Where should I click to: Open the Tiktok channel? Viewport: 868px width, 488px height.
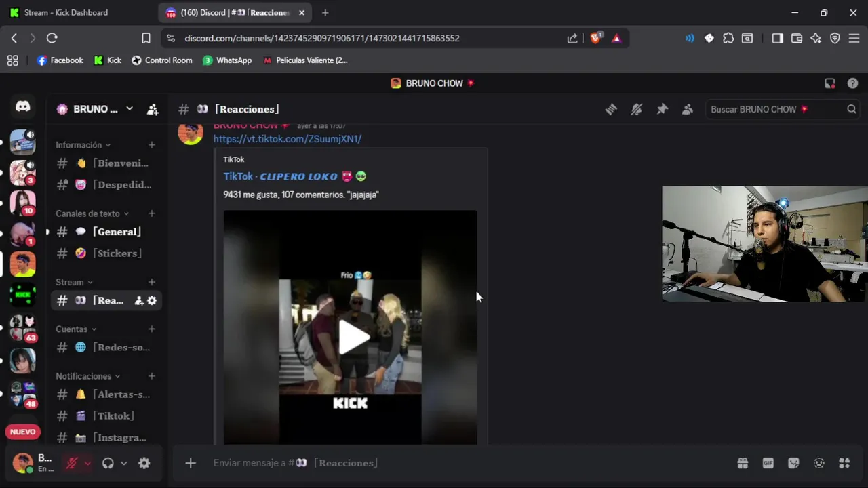[106, 416]
